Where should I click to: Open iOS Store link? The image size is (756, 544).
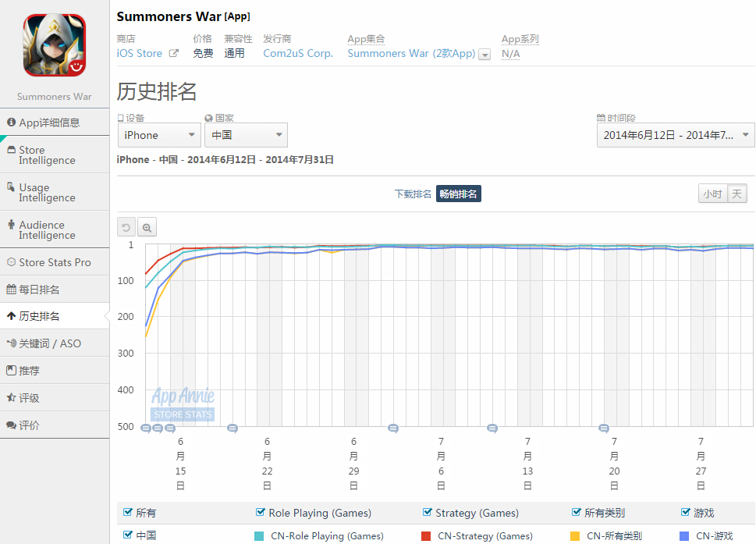click(140, 54)
